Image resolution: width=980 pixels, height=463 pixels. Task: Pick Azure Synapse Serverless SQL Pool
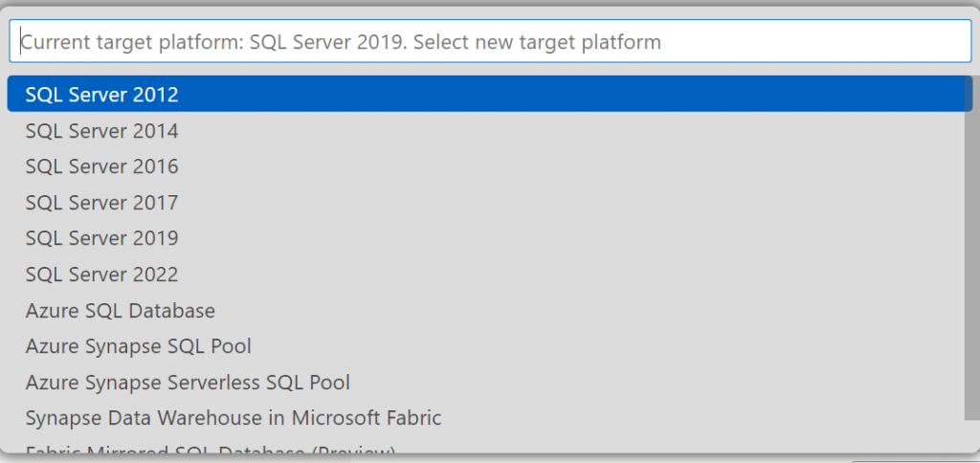[x=188, y=383]
